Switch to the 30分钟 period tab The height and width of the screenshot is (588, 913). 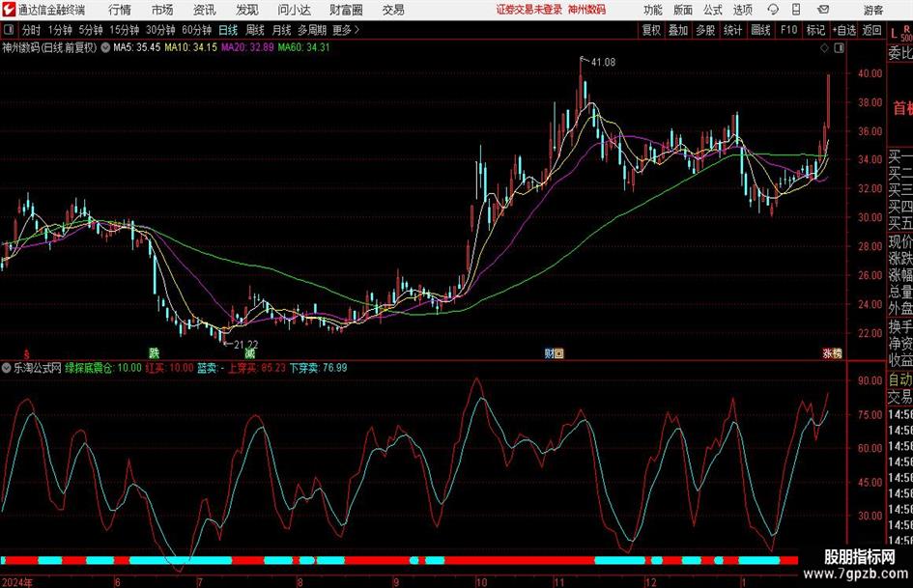[x=160, y=30]
